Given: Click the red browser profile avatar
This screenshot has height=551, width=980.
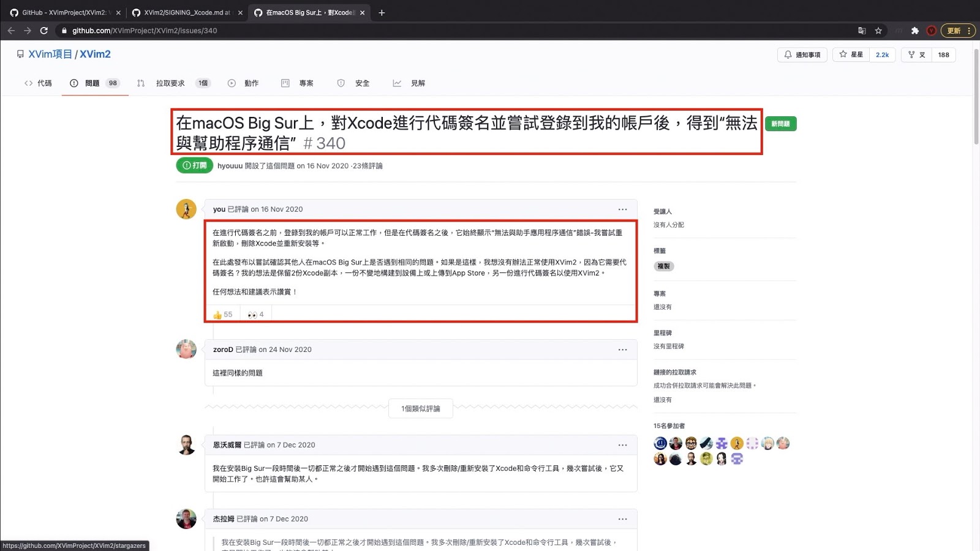Looking at the screenshot, I should click(x=931, y=31).
